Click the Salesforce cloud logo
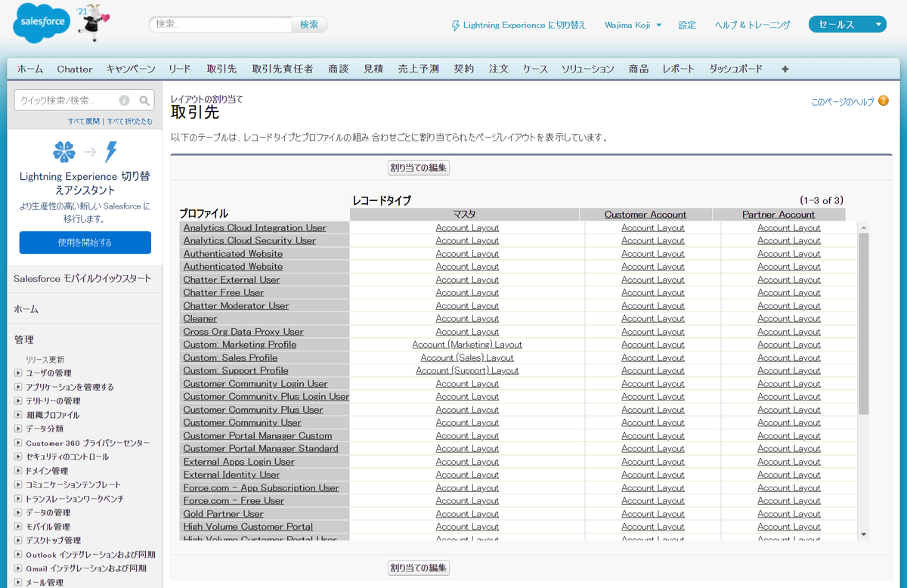 [41, 23]
